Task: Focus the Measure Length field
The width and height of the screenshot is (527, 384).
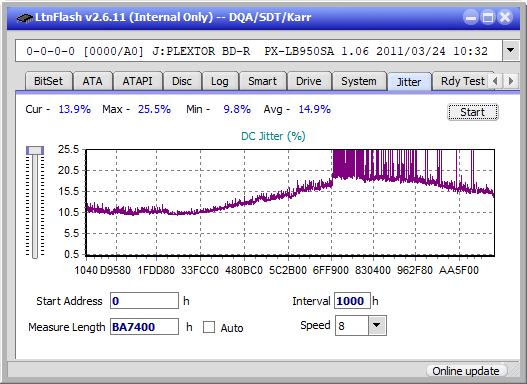Action: (x=145, y=327)
